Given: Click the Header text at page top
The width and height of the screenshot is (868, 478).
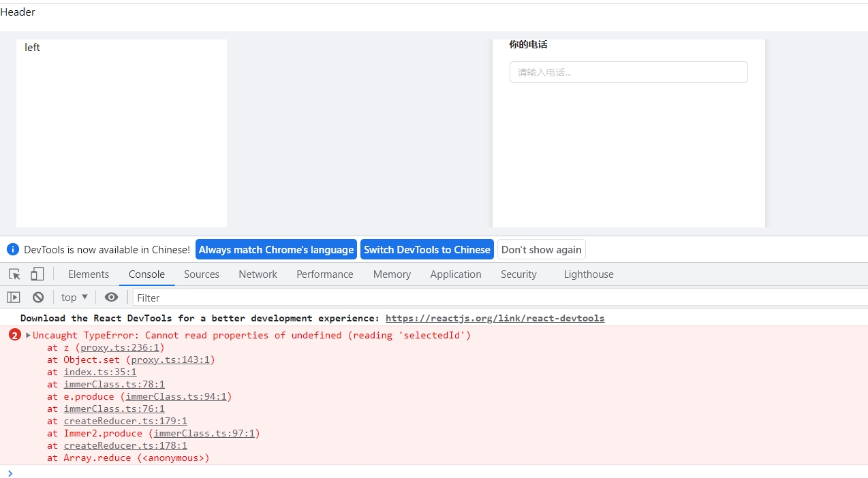Looking at the screenshot, I should pos(18,12).
